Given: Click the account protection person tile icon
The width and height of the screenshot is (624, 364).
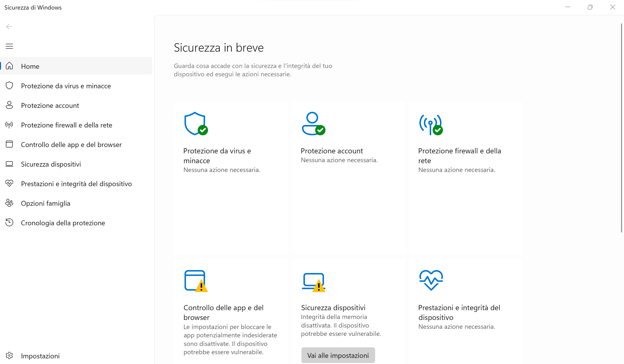Looking at the screenshot, I should pyautogui.click(x=313, y=124).
